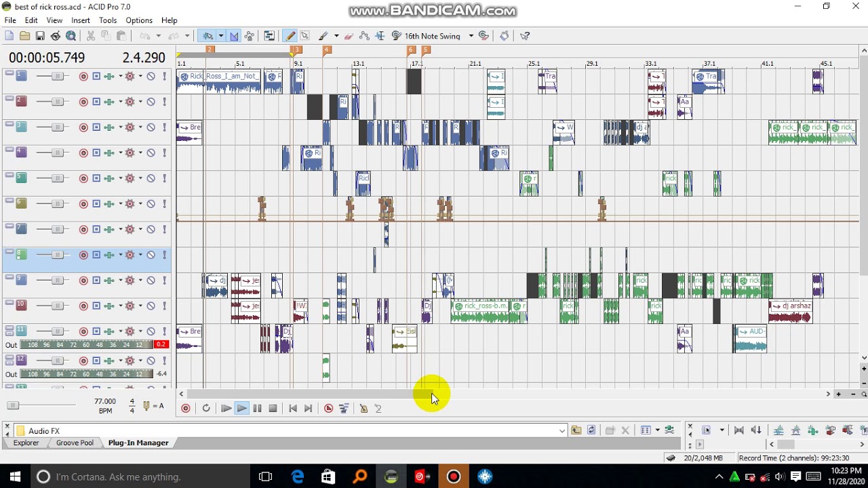Screen dimensions: 868x488
Task: Click the 77.000 BPM tempo value
Action: click(105, 401)
